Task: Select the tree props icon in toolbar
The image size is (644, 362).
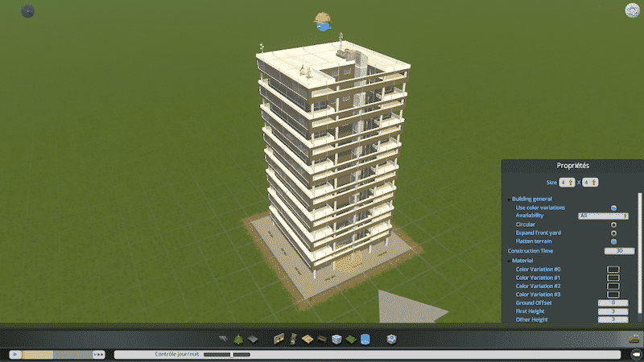Action: tap(237, 339)
